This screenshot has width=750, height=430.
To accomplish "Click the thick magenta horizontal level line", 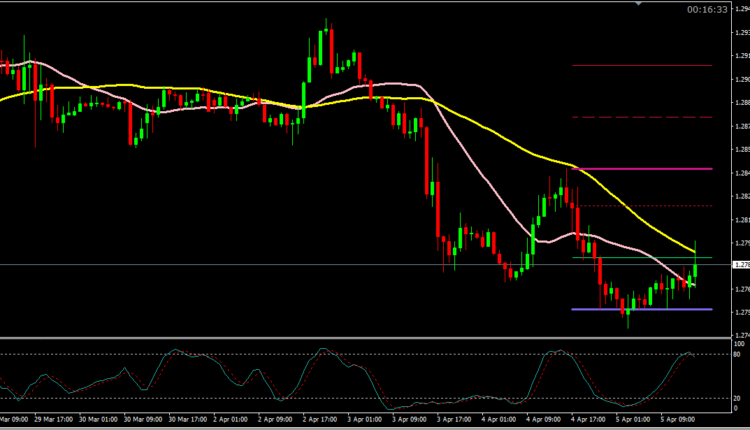I will click(x=640, y=169).
